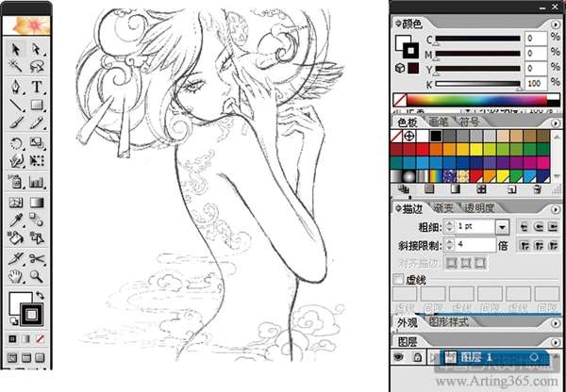Select the round cap stroke option
Screen dimensions: 566x392
pos(539,227)
